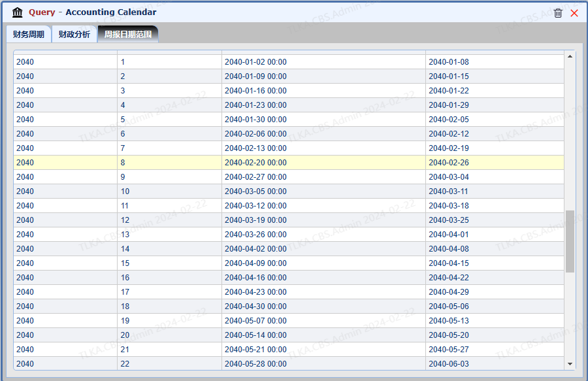Select week number 20 cell

point(169,335)
